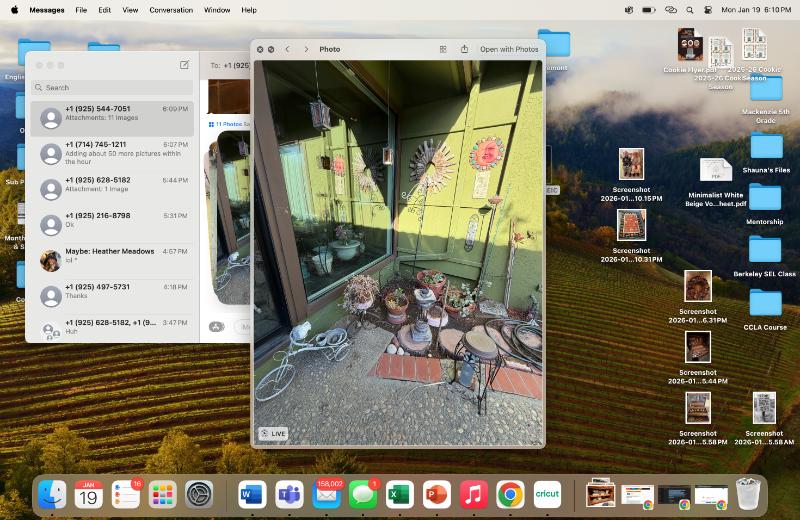Viewport: 800px width, 520px height.
Task: Open Microsoft Excel from the dock
Action: click(x=399, y=494)
